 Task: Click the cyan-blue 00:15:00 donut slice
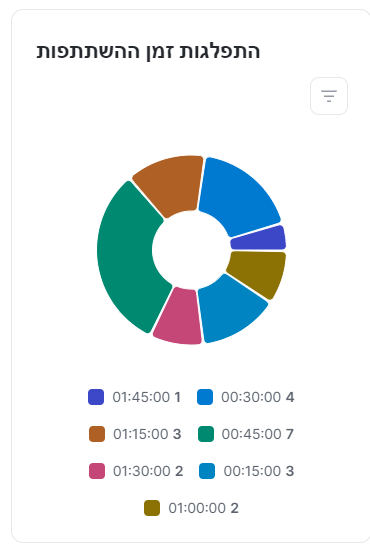pos(230,309)
